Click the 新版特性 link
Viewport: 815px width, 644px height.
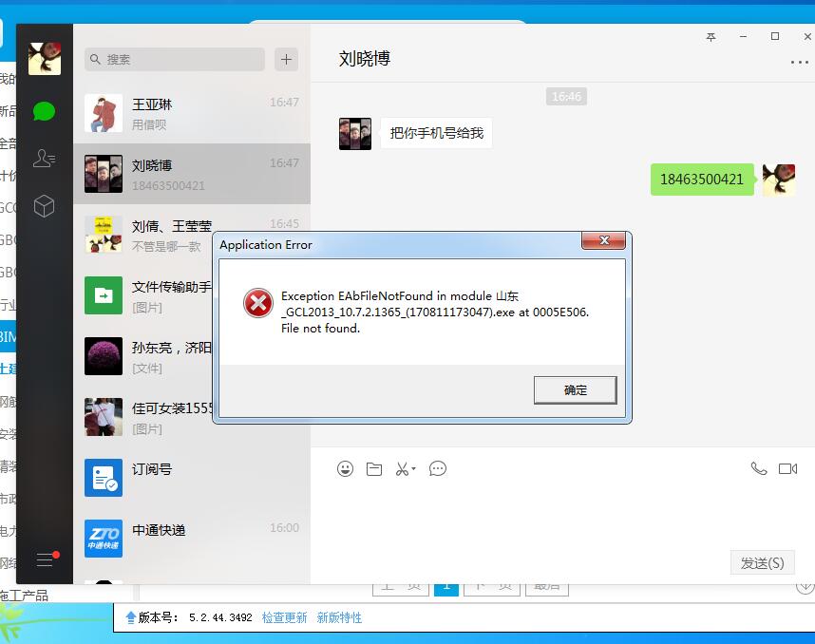[339, 617]
